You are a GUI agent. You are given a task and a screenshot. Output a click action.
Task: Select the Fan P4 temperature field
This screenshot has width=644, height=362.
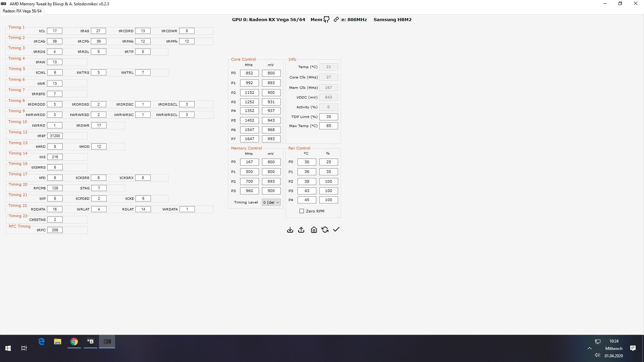pos(307,200)
